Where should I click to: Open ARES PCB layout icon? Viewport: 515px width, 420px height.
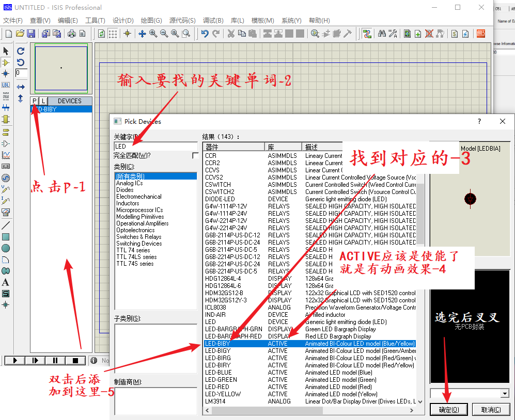click(481, 34)
